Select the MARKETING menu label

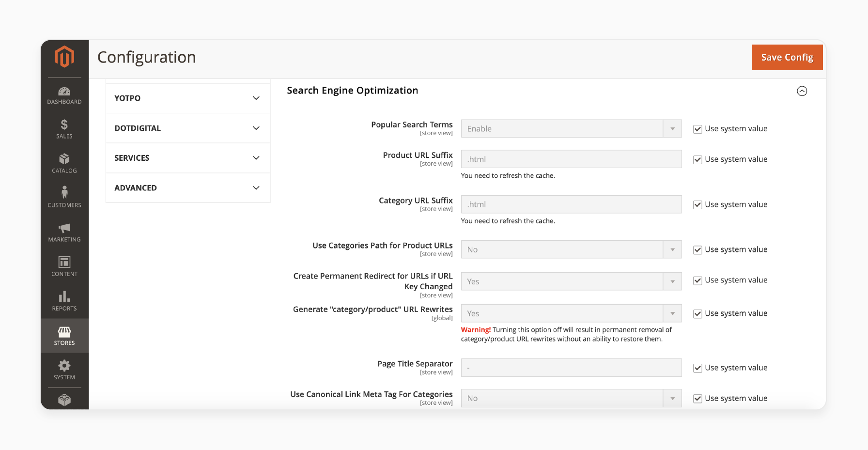64,240
